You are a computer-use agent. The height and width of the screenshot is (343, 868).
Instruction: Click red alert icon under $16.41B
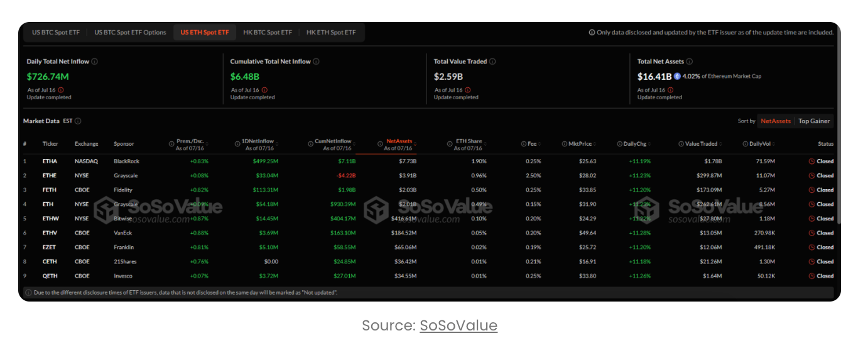point(671,90)
